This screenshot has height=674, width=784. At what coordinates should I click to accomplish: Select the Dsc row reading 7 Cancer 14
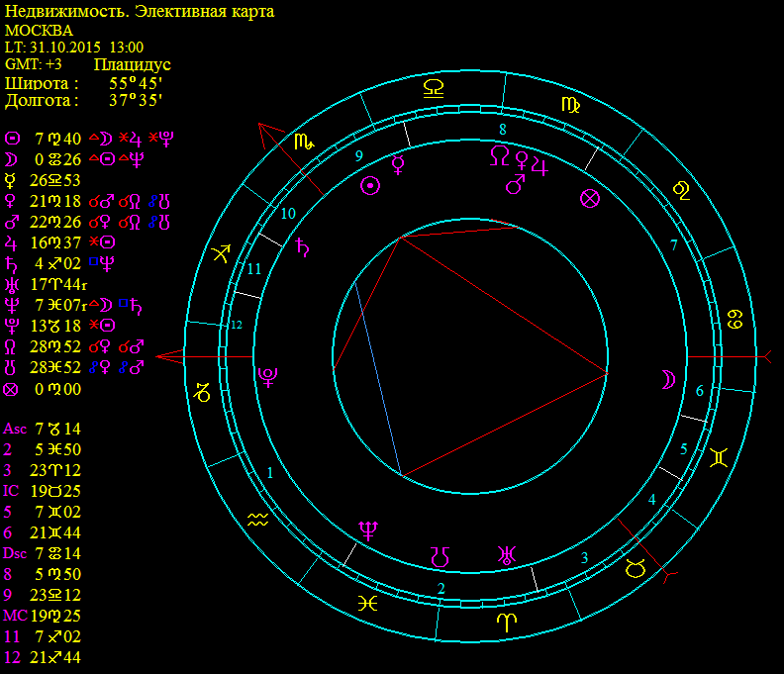[x=42, y=553]
